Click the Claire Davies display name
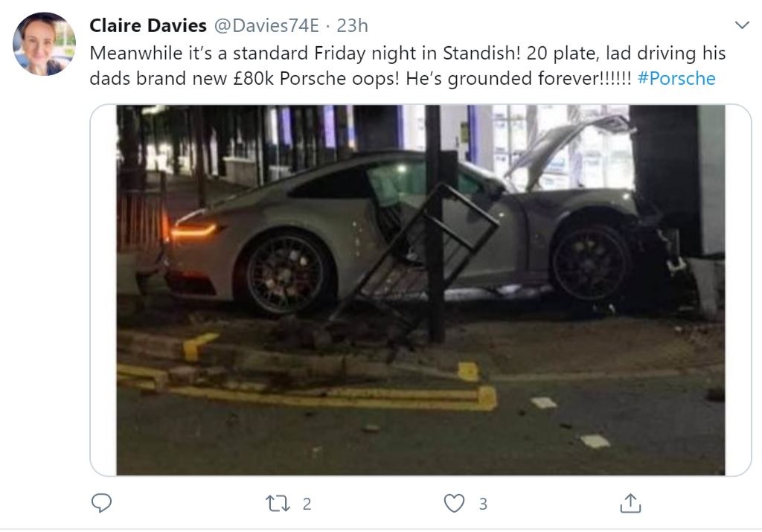The width and height of the screenshot is (762, 532). tap(148, 25)
